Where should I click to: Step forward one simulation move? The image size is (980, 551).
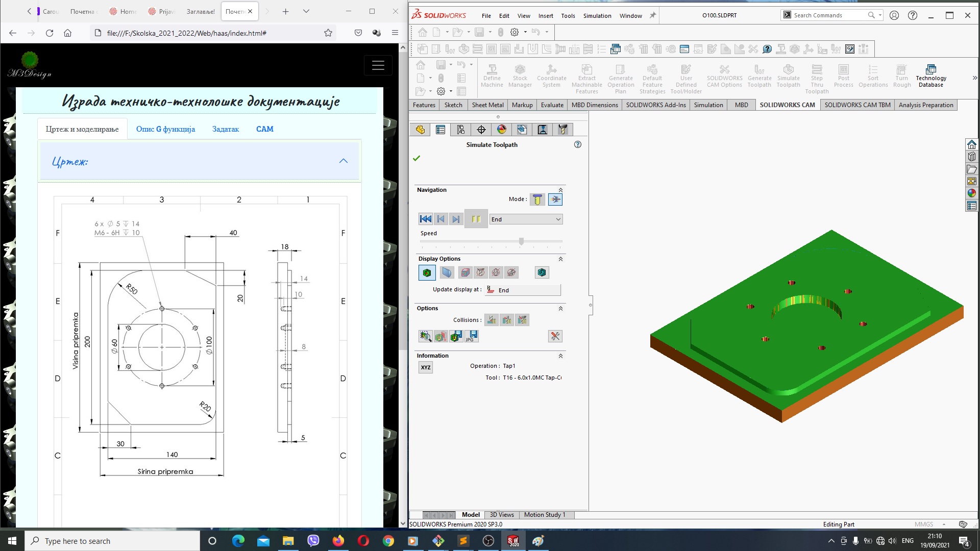pyautogui.click(x=456, y=219)
